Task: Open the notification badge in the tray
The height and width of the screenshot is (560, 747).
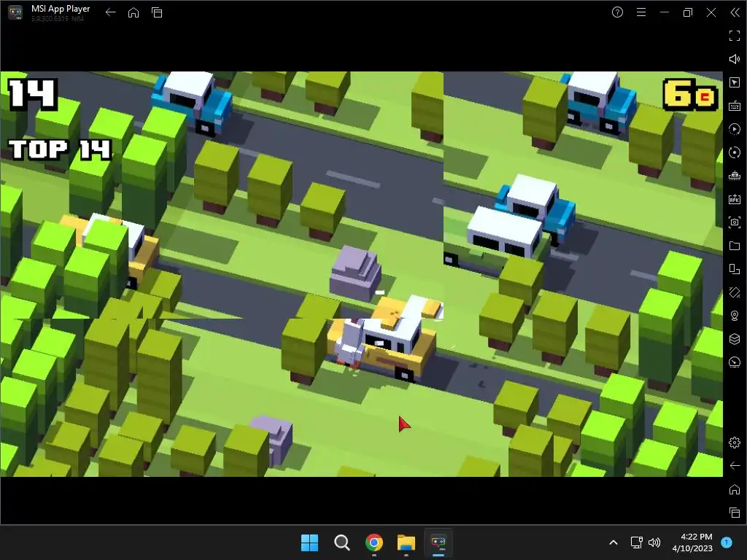Action: [x=727, y=542]
